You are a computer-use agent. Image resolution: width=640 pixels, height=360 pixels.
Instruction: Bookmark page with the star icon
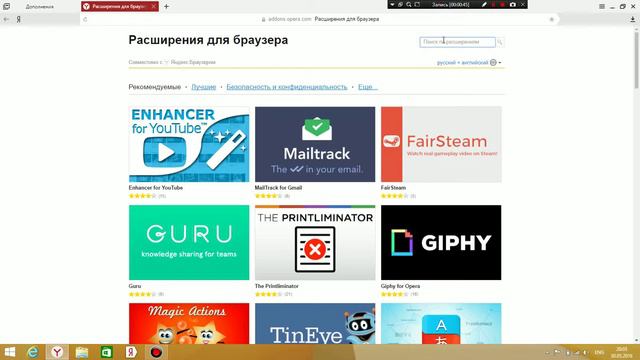tap(552, 19)
